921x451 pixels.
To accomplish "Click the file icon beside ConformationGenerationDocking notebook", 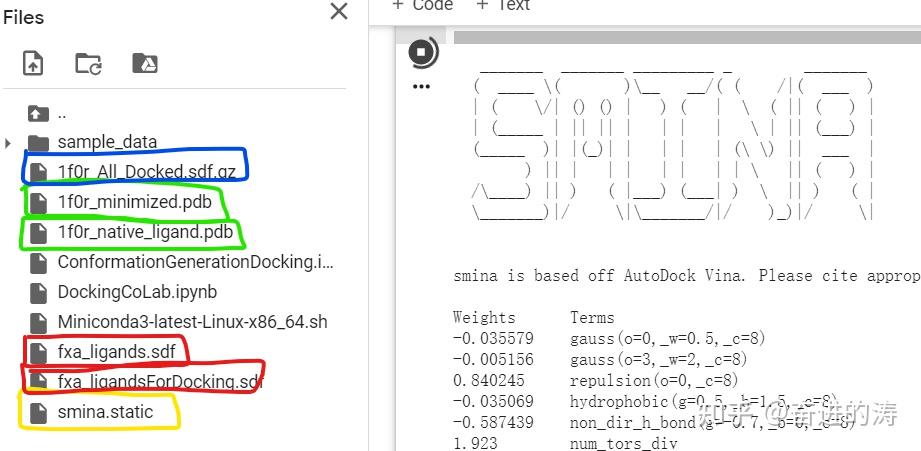I will point(38,262).
